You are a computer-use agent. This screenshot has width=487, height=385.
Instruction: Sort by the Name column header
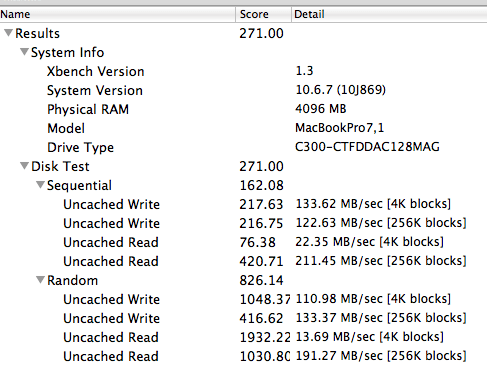[118, 14]
